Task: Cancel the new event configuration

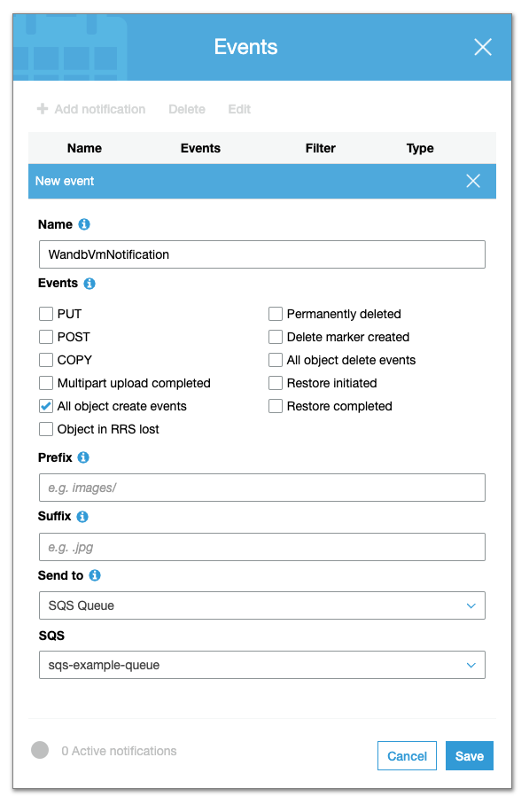Action: pos(407,755)
